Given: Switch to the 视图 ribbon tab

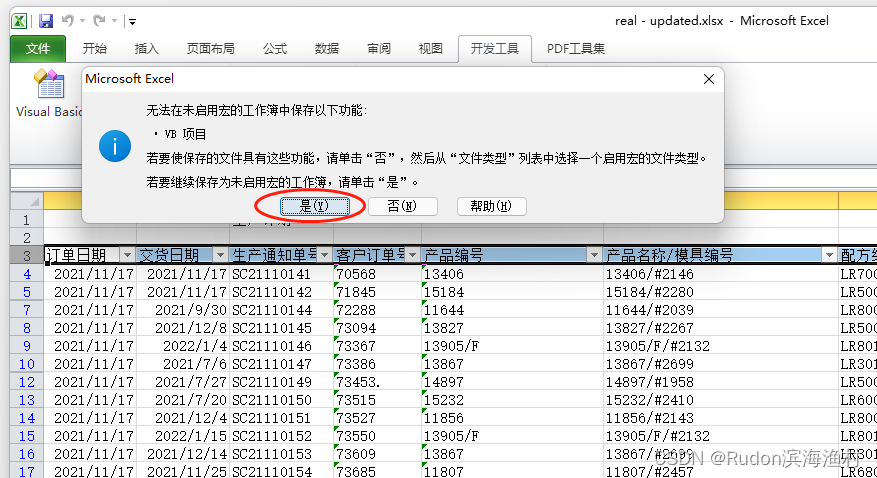Looking at the screenshot, I should click(x=431, y=49).
